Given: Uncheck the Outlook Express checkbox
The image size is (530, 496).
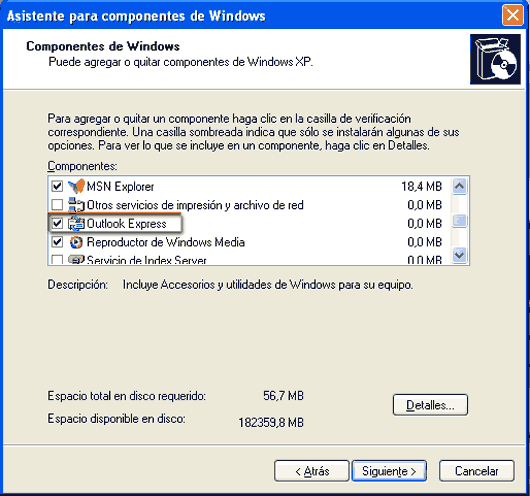Looking at the screenshot, I should (57, 223).
